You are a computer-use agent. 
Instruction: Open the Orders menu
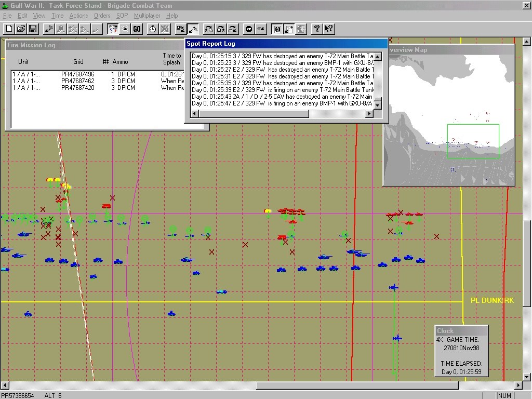pos(102,16)
